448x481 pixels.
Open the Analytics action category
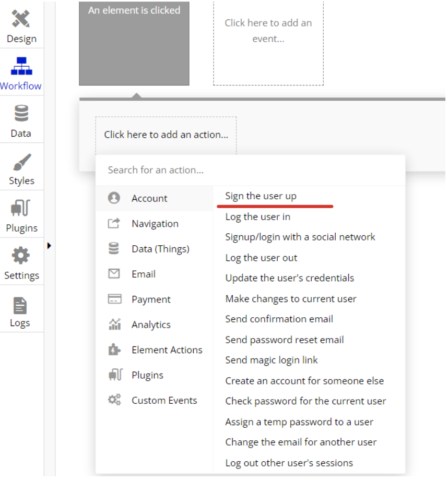click(151, 324)
